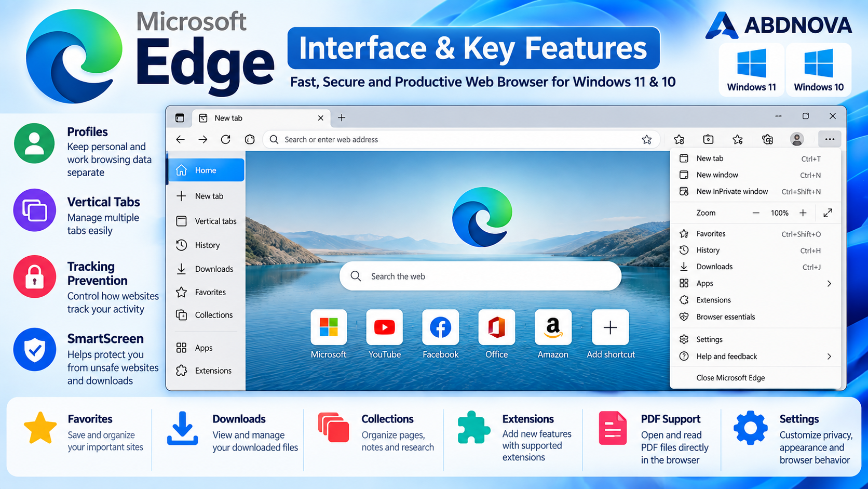This screenshot has height=489, width=868.
Task: Close the New tab tab
Action: (x=320, y=118)
